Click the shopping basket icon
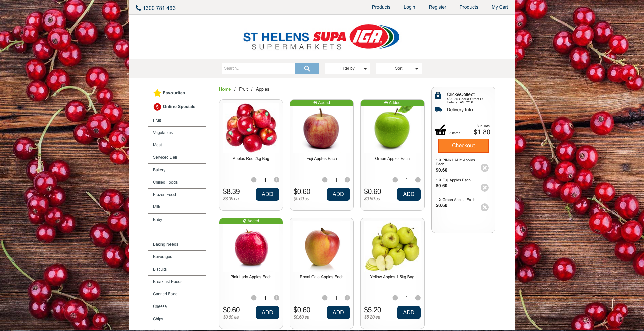The image size is (644, 331). pos(440,130)
